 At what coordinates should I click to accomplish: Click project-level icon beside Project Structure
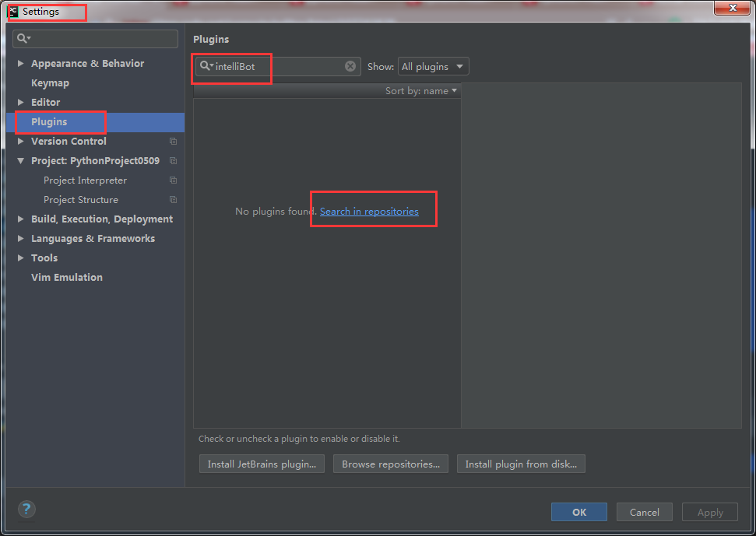173,199
